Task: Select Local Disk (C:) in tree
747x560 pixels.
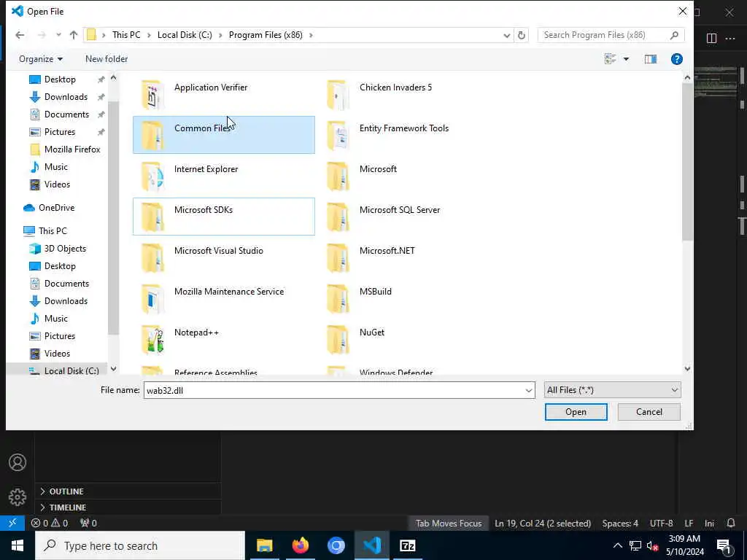Action: point(71,371)
